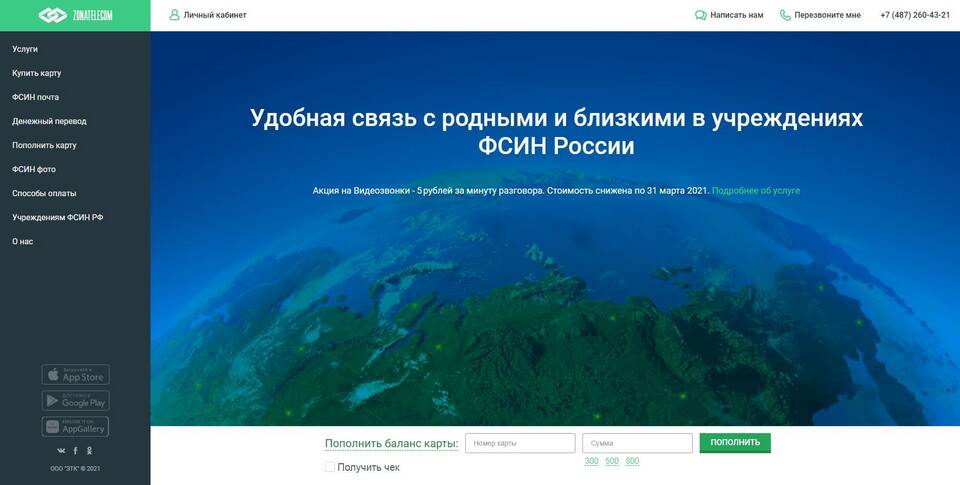Viewport: 960px width, 485px height.
Task: Open the Google Play download badge
Action: point(75,400)
